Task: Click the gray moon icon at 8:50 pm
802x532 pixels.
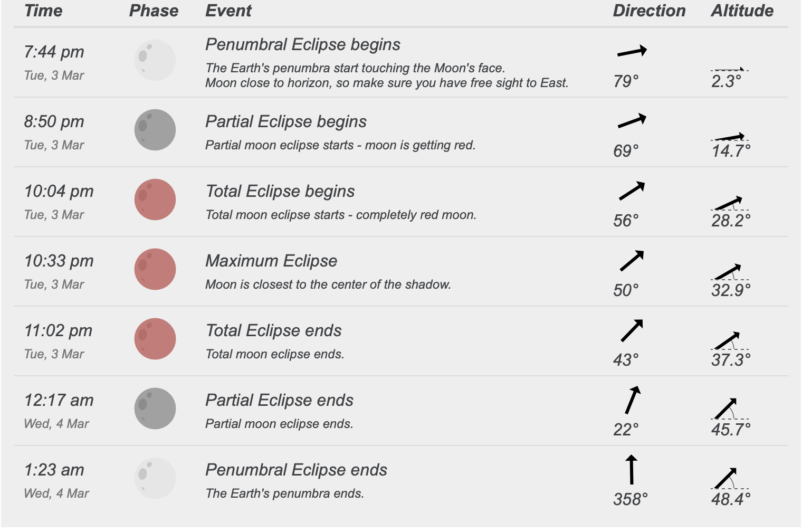Action: [155, 130]
